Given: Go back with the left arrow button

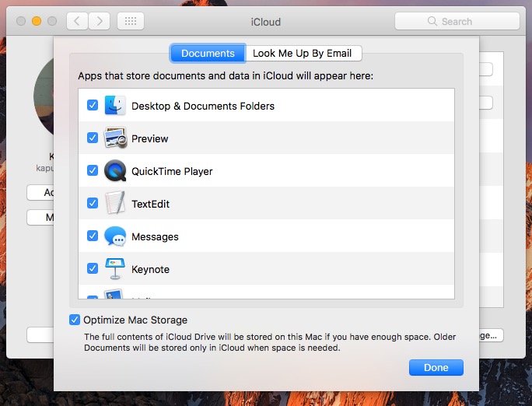Looking at the screenshot, I should (x=77, y=21).
